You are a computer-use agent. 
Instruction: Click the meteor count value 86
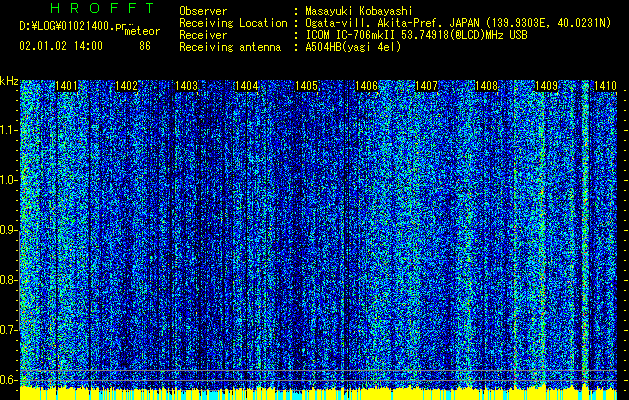[x=145, y=46]
